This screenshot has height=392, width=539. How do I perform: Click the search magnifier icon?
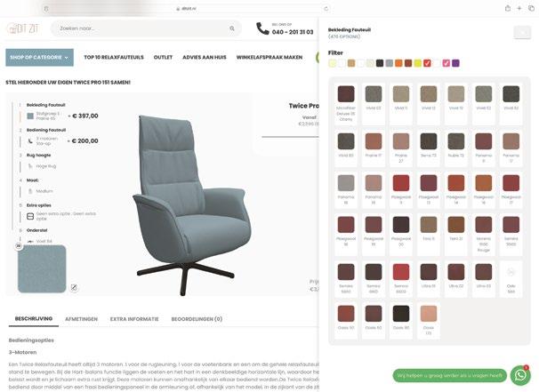pos(232,28)
